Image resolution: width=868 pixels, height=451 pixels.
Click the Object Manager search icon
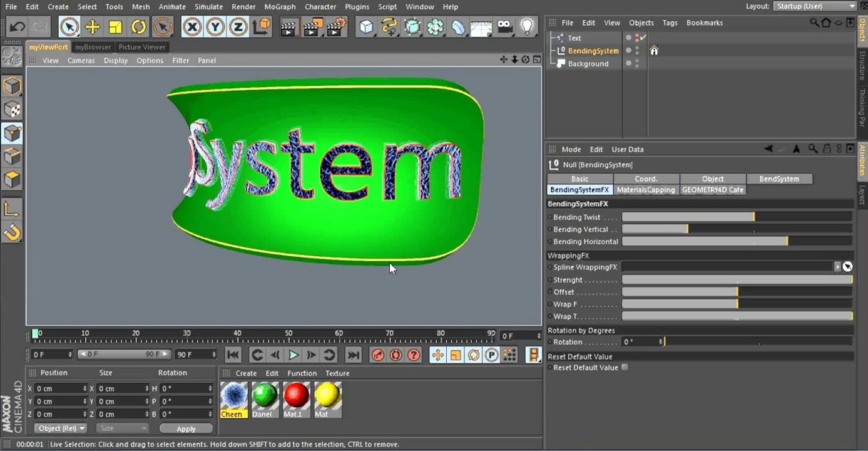point(814,23)
